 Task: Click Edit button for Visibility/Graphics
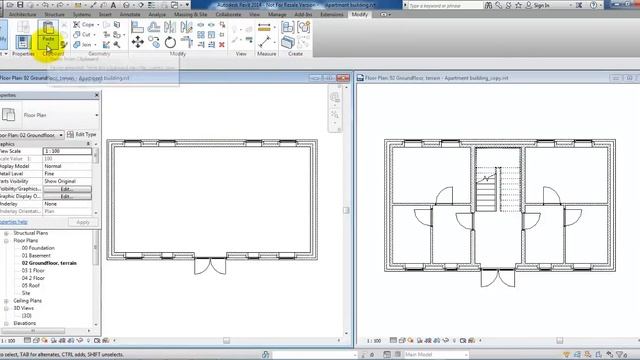coord(67,189)
